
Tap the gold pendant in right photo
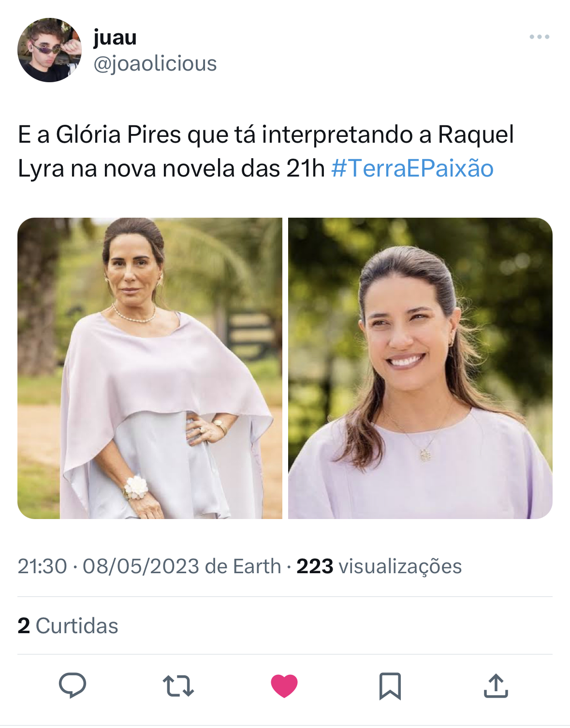point(425,454)
